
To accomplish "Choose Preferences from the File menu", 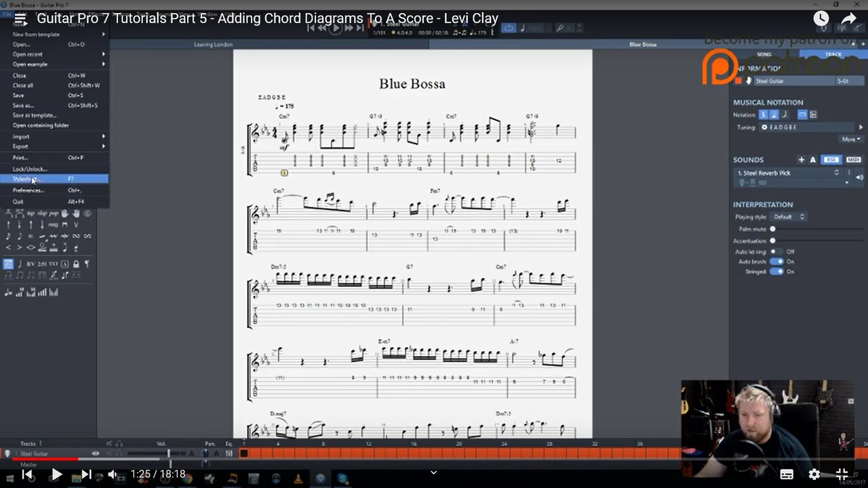I will click(x=54, y=190).
